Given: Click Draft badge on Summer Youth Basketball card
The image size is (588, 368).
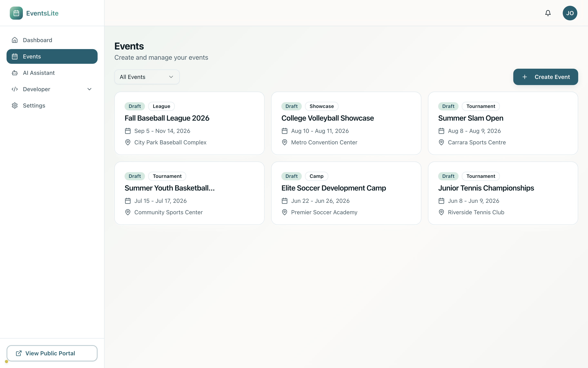Looking at the screenshot, I should click(135, 176).
